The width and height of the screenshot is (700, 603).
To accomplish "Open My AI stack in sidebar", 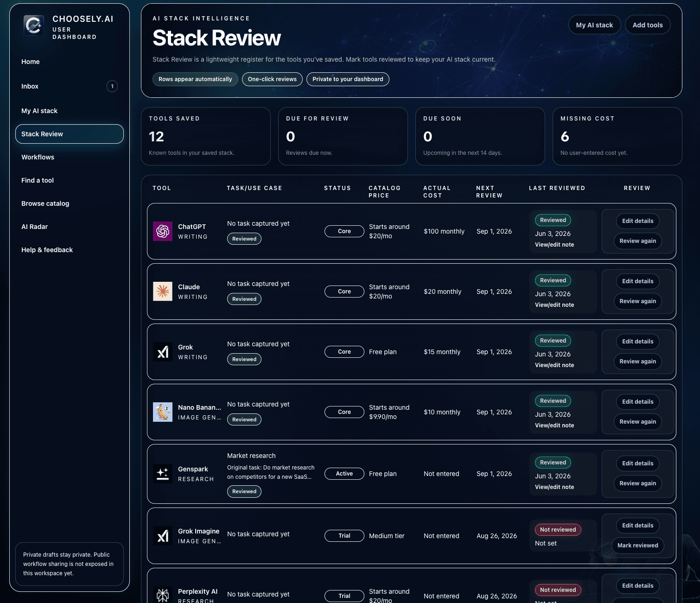I will pyautogui.click(x=39, y=111).
